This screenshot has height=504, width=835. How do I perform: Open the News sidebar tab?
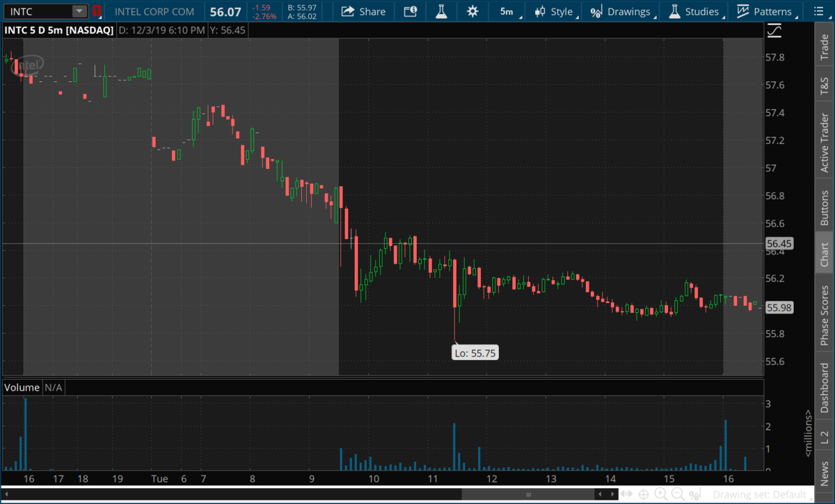coord(825,470)
